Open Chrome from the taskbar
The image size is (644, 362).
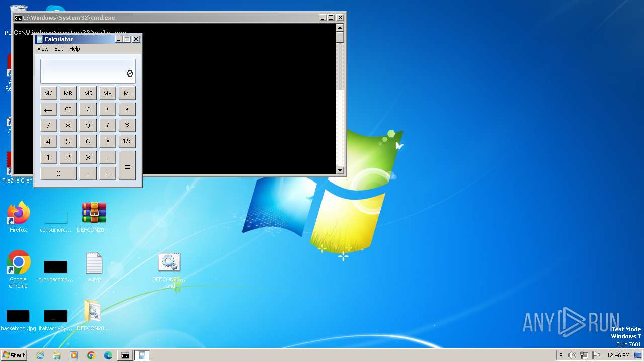pos(91,355)
